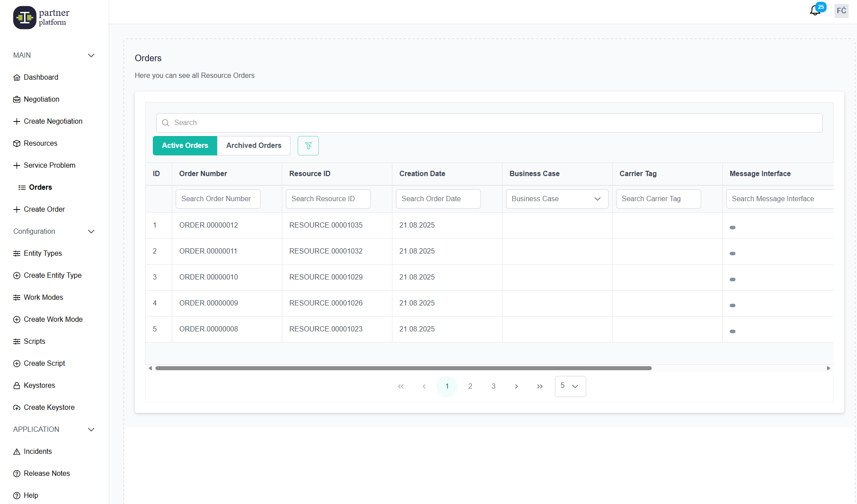Open Keystores from the sidebar

(x=39, y=386)
